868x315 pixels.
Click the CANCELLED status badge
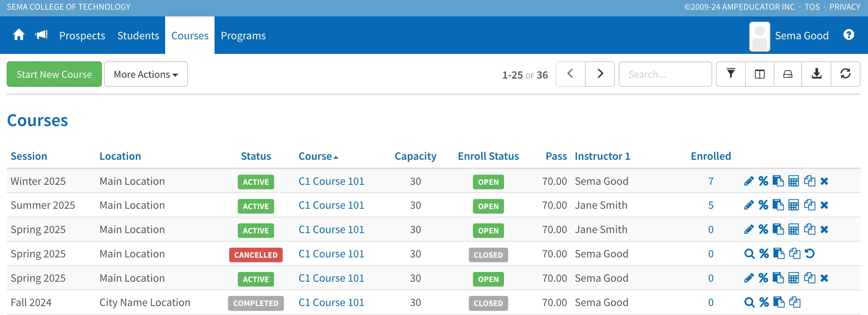pyautogui.click(x=256, y=255)
